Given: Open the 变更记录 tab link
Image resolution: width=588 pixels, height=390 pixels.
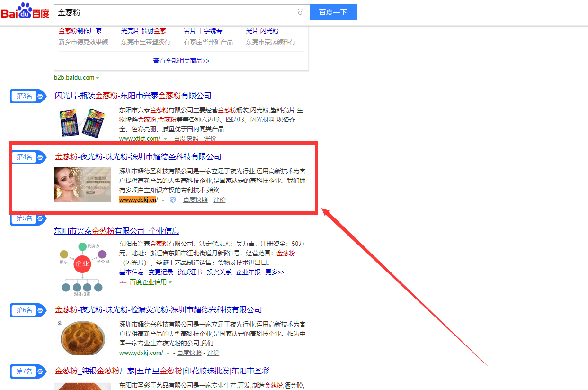Looking at the screenshot, I should pyautogui.click(x=161, y=272).
